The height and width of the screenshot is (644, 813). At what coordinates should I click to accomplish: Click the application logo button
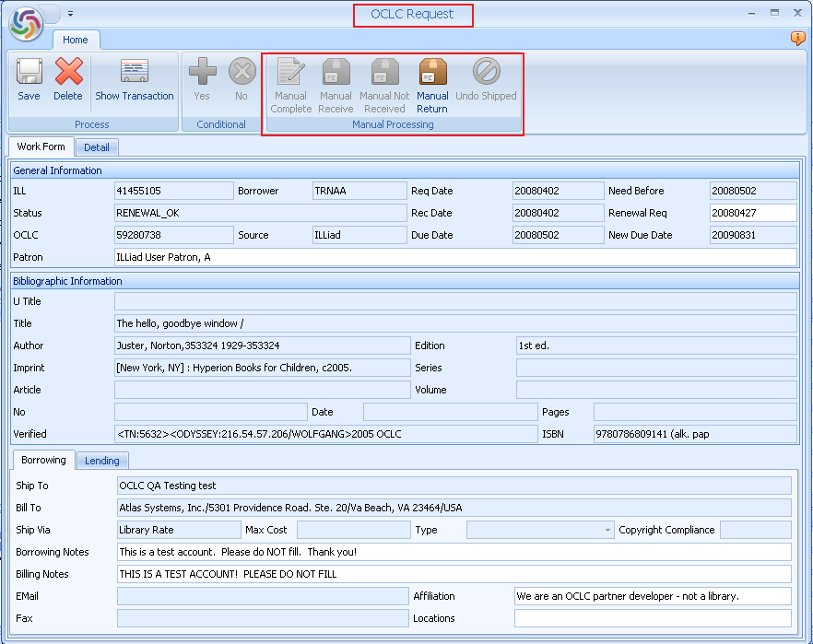point(24,22)
